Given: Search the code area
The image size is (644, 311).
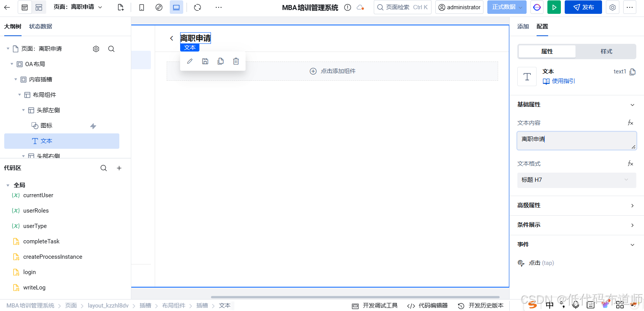Looking at the screenshot, I should tap(104, 168).
